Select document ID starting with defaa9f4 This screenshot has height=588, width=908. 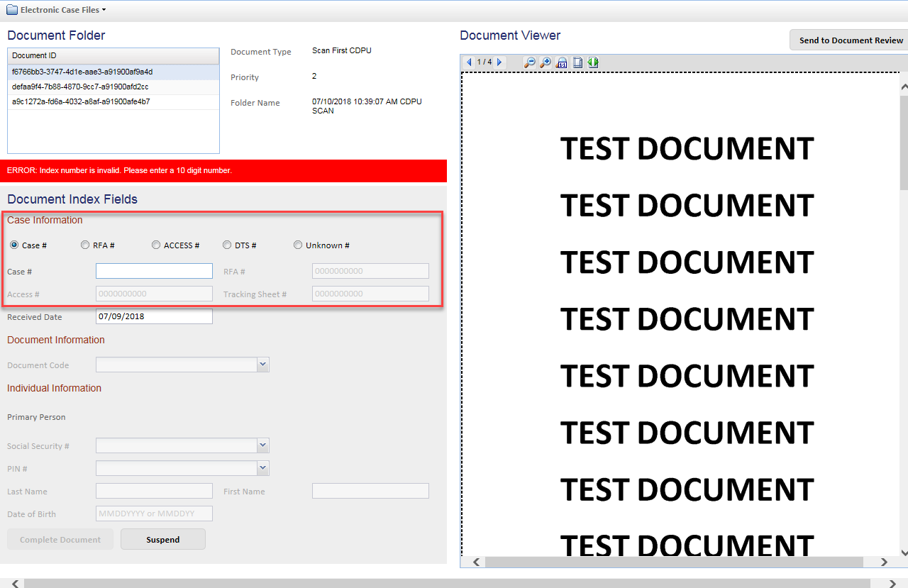click(80, 87)
